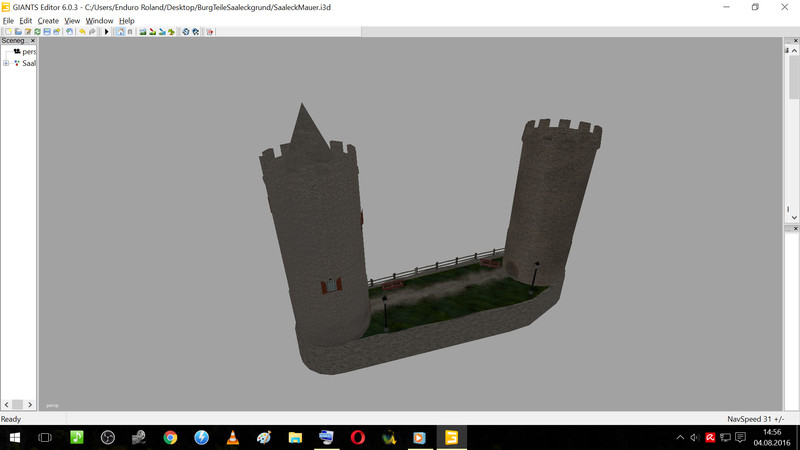This screenshot has width=800, height=450.
Task: Open VLC media player from the taskbar
Action: pos(233,437)
